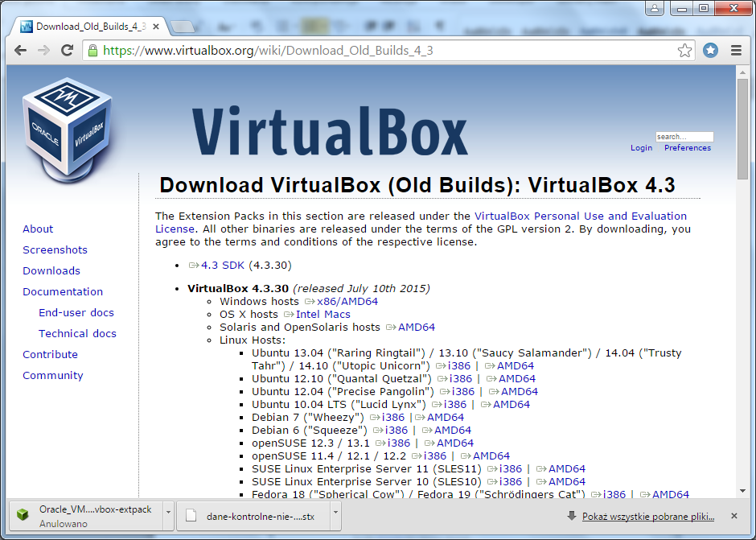Download the Debian 6 Squeeze i386 package
The width and height of the screenshot is (756, 540).
(396, 431)
